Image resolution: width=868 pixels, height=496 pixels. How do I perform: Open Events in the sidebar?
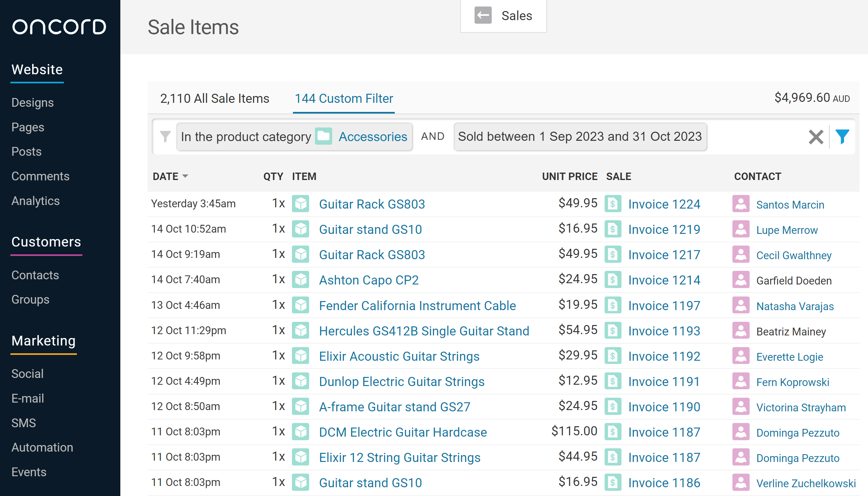[29, 472]
